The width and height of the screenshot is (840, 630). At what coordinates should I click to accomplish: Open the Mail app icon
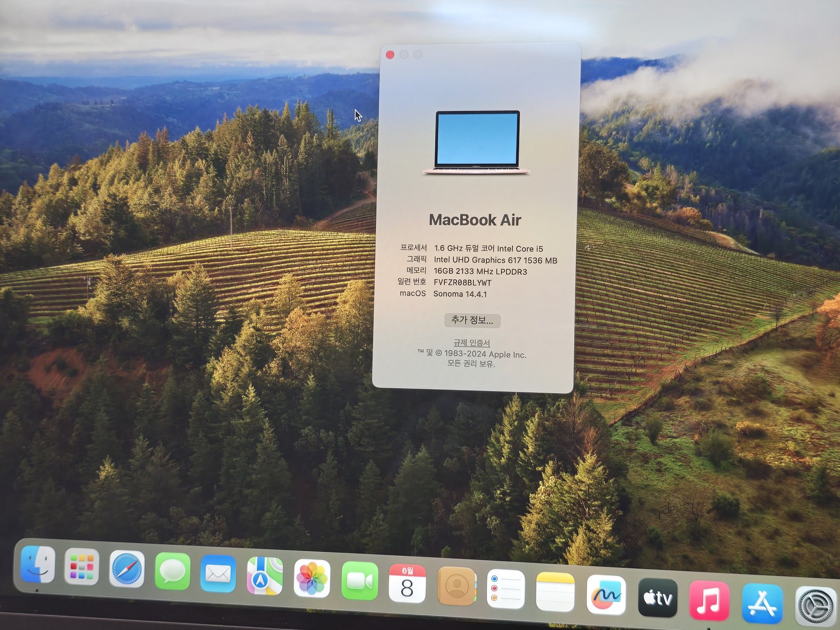coord(218,574)
